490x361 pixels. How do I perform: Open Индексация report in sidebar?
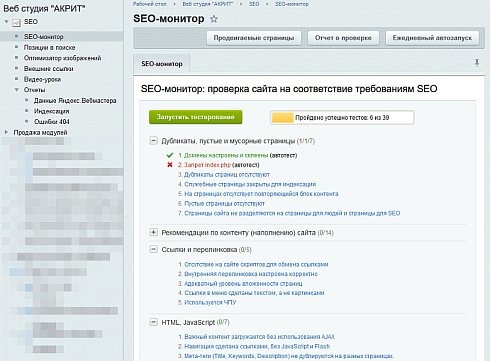click(x=52, y=111)
